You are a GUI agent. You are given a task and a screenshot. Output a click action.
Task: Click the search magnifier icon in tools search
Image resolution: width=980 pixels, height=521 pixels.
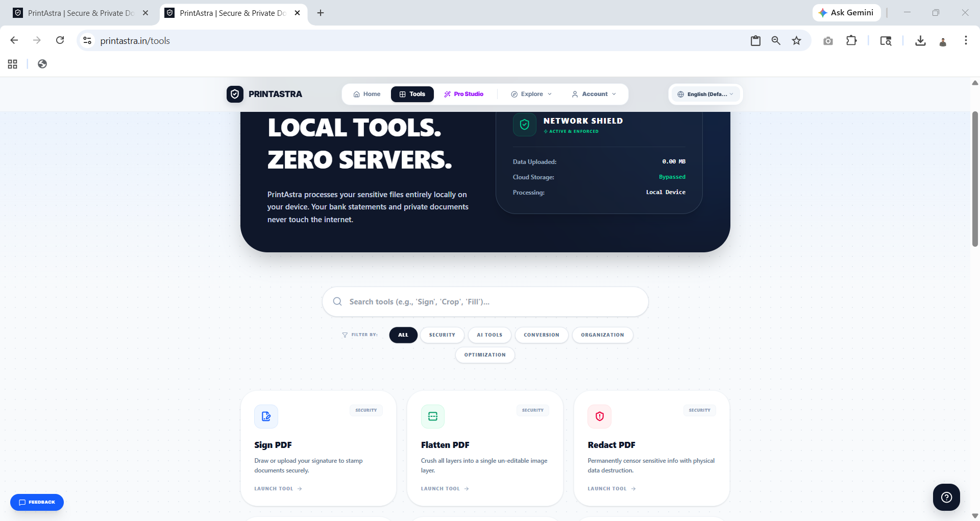coord(337,301)
